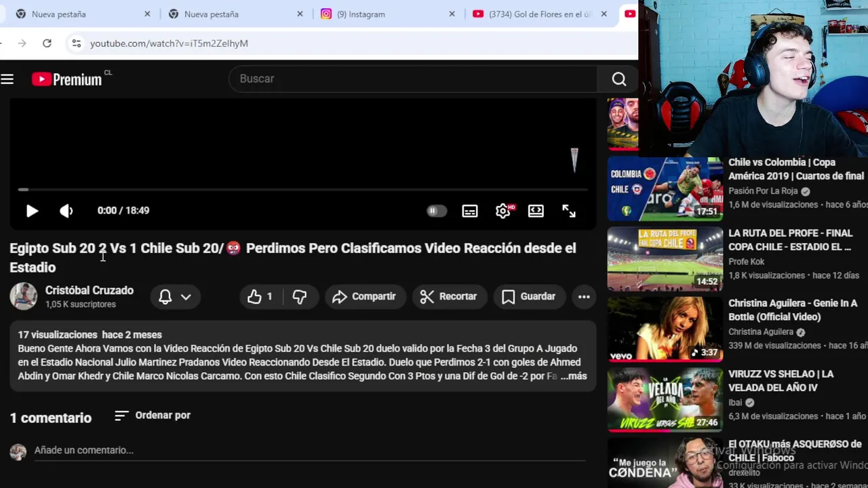Switch to the Gol de Flores tab
Viewport: 868px width, 488px height.
(x=540, y=14)
